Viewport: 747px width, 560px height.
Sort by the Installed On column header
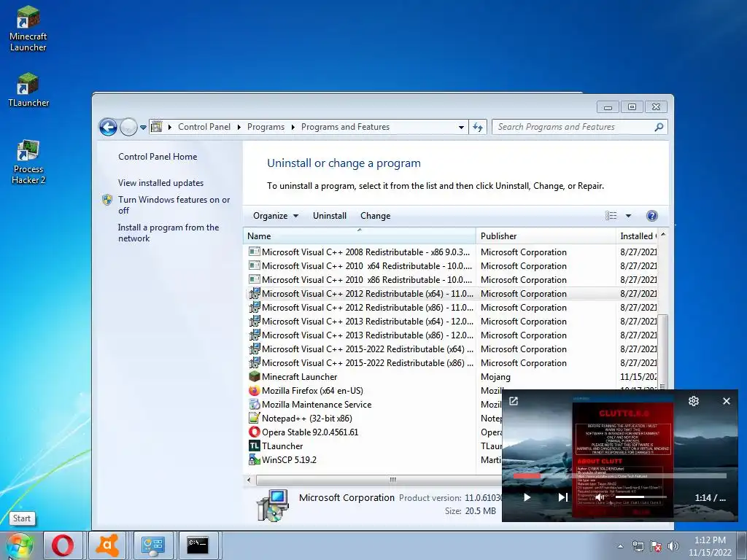tap(637, 236)
